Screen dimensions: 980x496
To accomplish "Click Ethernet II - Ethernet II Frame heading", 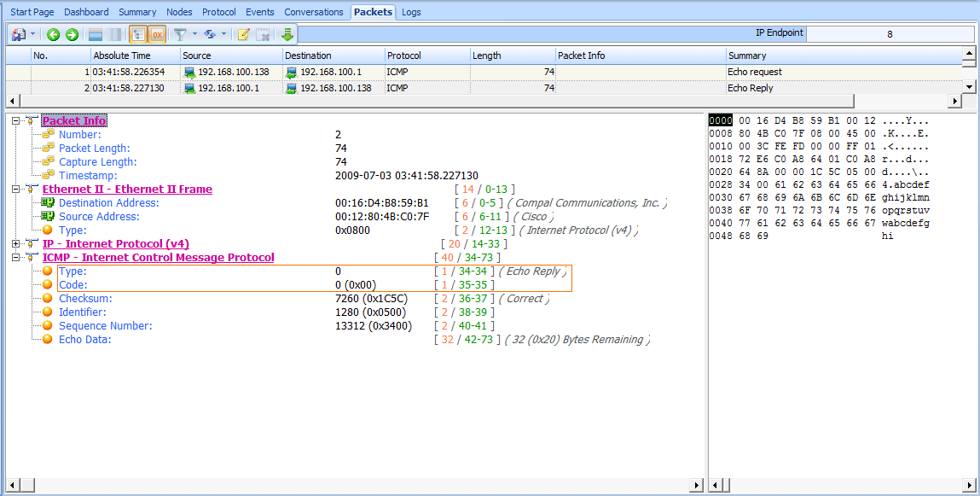I will (127, 189).
